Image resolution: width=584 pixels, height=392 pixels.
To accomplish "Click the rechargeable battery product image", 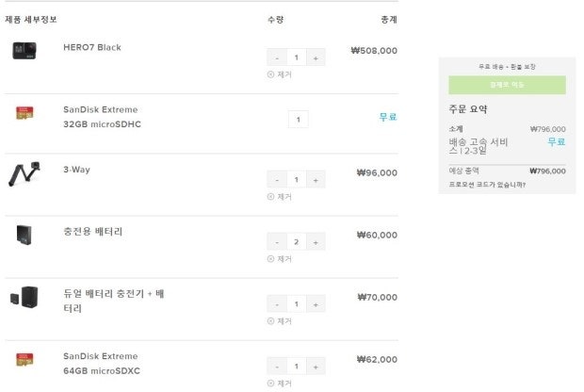I will (24, 235).
